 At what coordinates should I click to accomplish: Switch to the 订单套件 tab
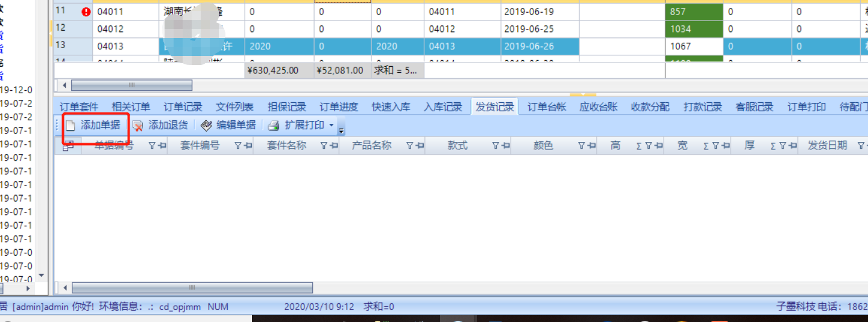(x=79, y=107)
